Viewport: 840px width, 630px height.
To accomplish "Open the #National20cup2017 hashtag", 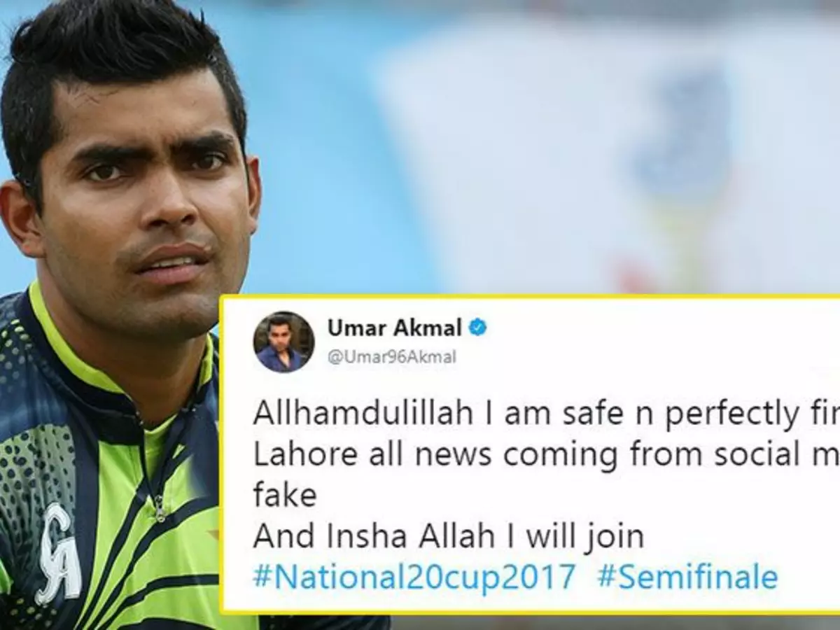I will click(x=414, y=577).
